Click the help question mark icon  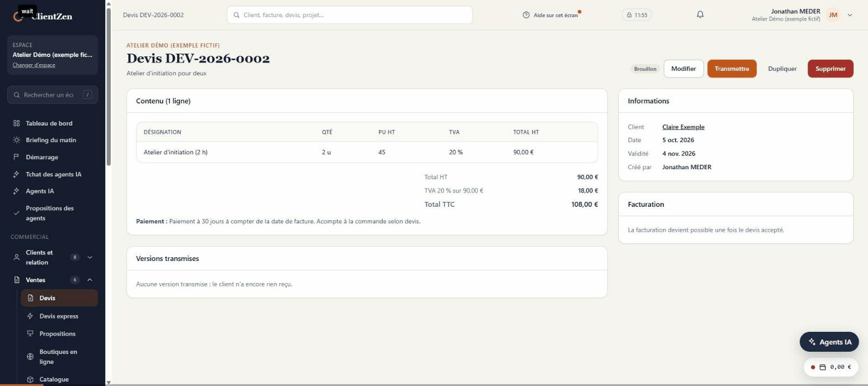tap(526, 15)
